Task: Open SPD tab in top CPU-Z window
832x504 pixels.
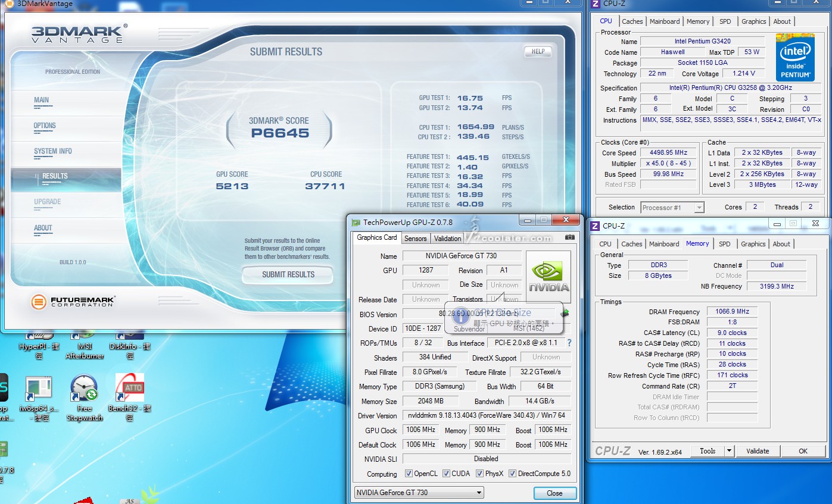Action: [x=725, y=21]
